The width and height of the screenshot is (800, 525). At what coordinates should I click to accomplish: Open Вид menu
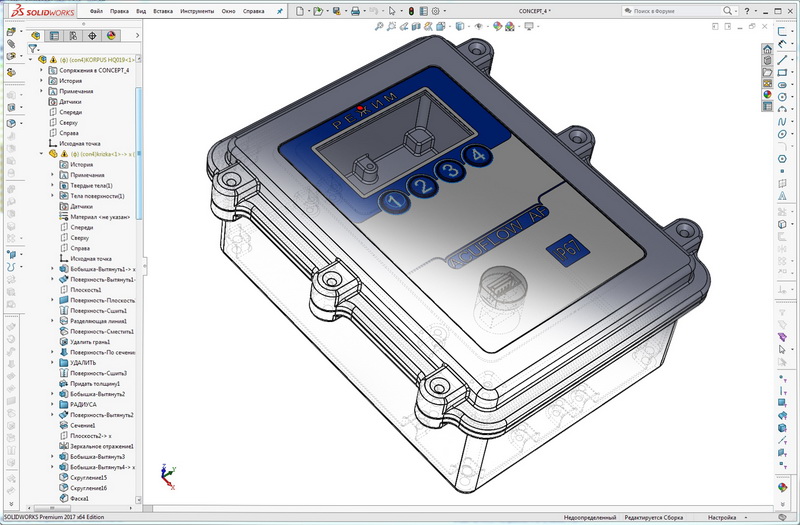click(141, 11)
